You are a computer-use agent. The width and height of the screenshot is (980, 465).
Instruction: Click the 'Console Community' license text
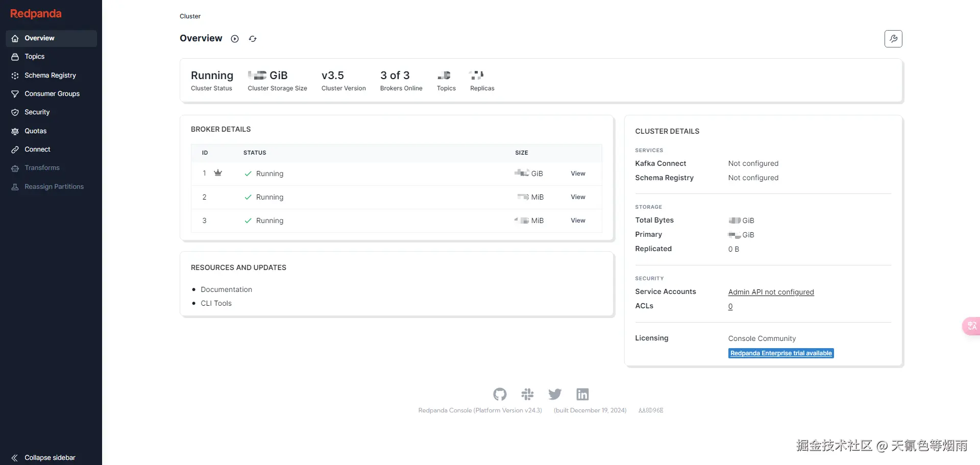(762, 338)
